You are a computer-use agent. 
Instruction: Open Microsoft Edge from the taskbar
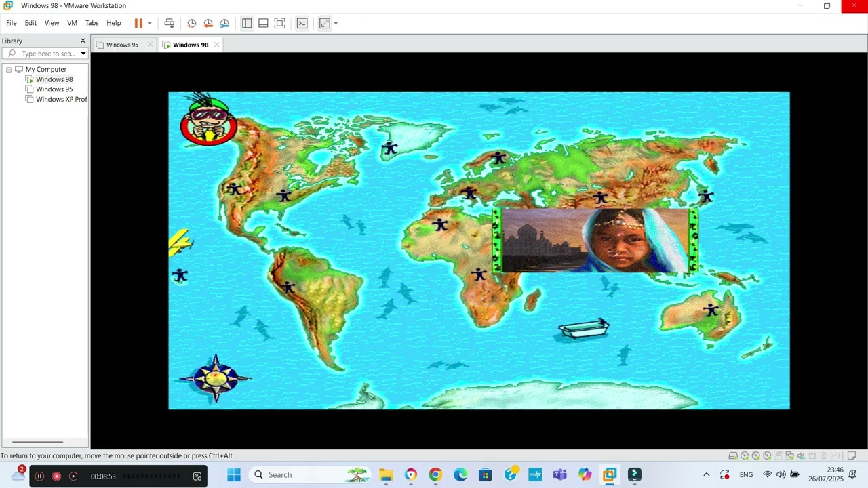[x=460, y=474]
